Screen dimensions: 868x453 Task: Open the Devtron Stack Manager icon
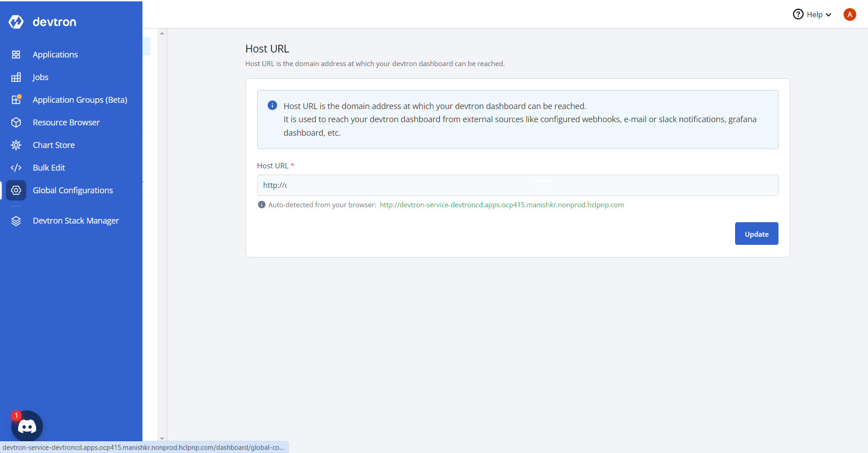pyautogui.click(x=16, y=221)
